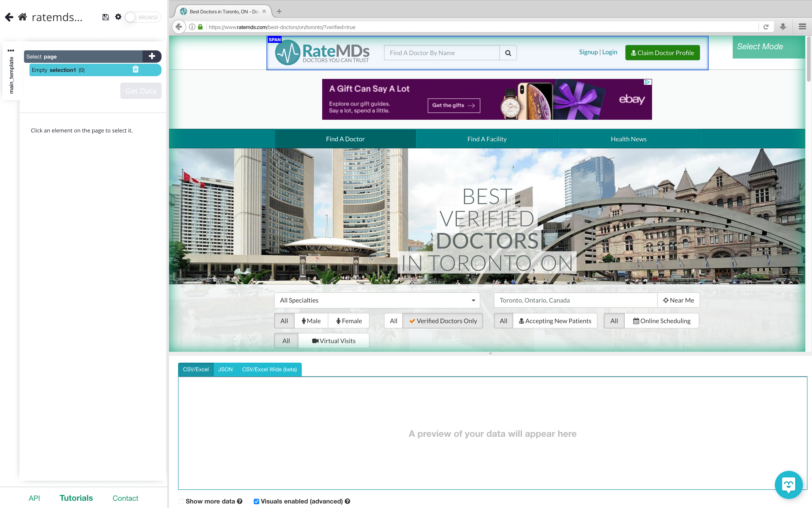812x508 pixels.
Task: Open the Find A Facility nav tab
Action: tap(487, 139)
